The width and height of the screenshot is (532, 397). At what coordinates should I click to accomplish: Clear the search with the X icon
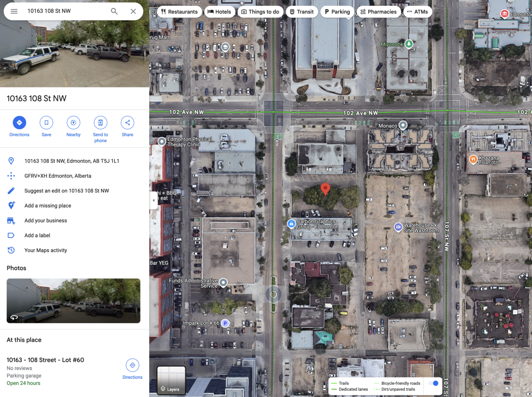[133, 11]
